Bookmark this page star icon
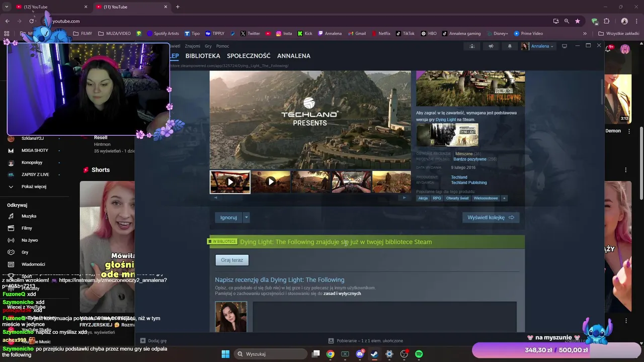 pos(578,21)
